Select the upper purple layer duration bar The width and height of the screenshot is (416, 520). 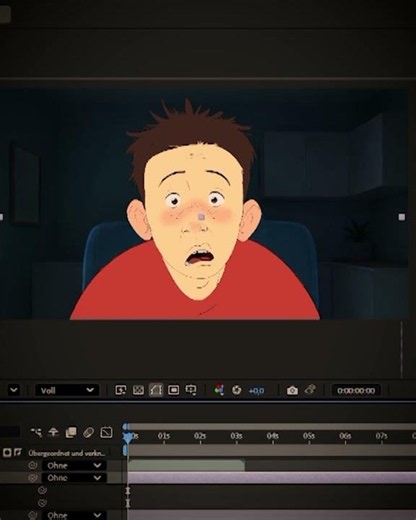click(272, 478)
